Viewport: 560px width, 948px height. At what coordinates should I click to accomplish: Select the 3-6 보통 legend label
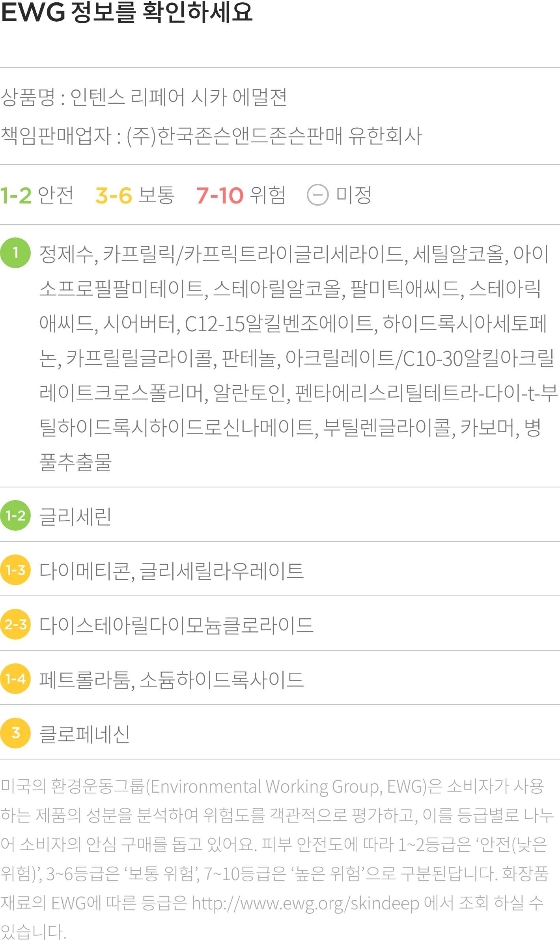tap(135, 195)
